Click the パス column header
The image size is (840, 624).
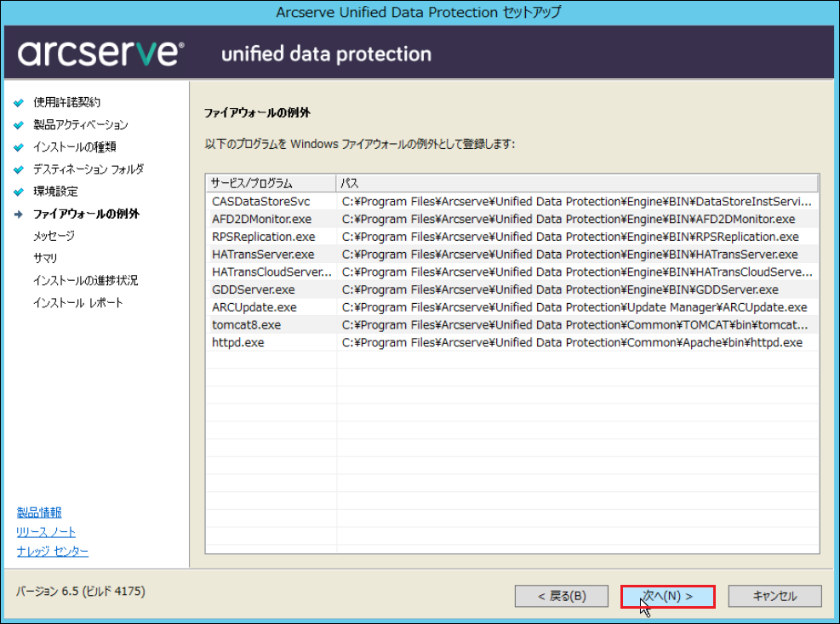pyautogui.click(x=577, y=183)
